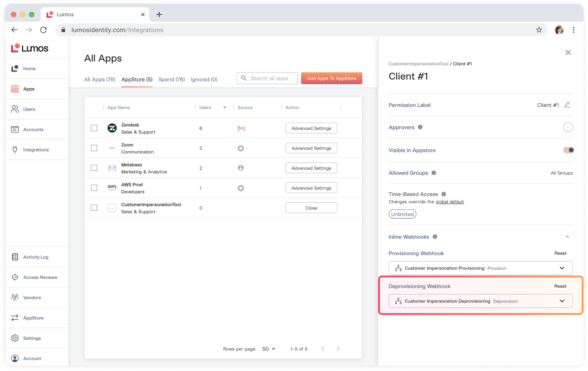Change rows per page dropdown
588x371 pixels.
pos(269,349)
